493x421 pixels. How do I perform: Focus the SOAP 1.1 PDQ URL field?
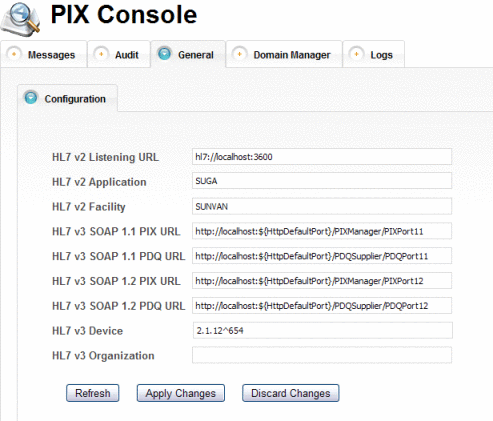coord(322,256)
